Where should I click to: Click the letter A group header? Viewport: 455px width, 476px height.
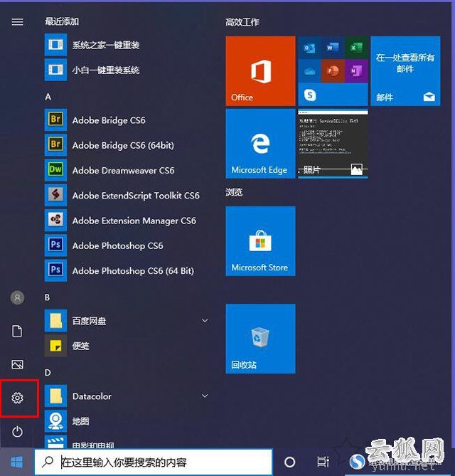click(x=48, y=97)
